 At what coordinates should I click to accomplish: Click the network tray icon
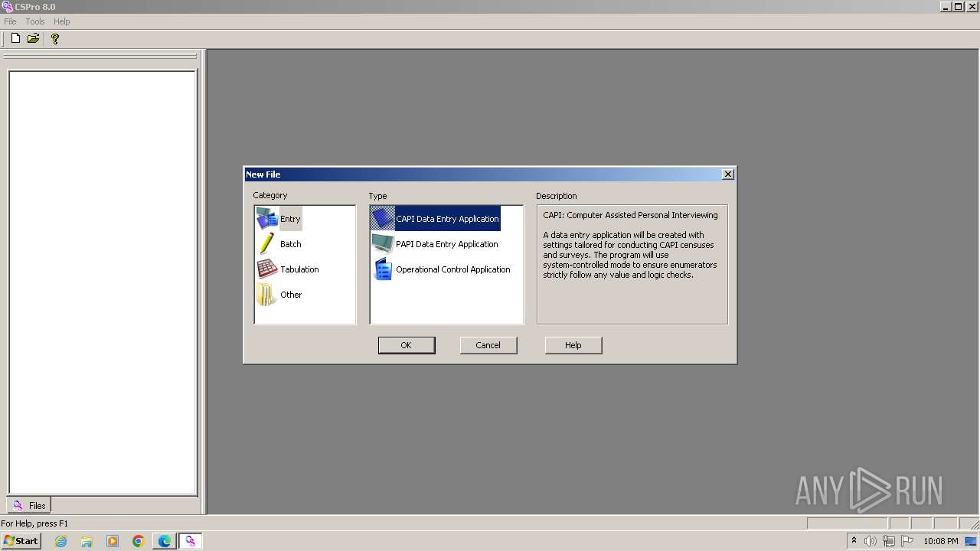tap(889, 541)
